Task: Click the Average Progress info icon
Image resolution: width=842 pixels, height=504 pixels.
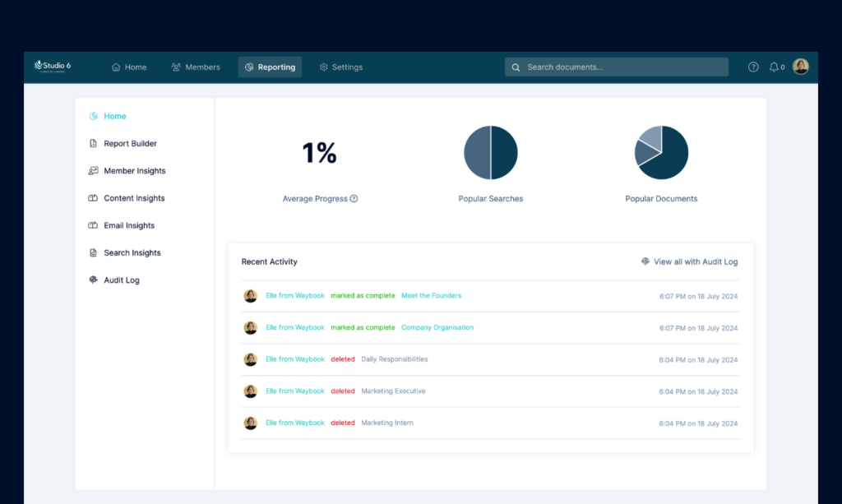Action: pos(354,199)
